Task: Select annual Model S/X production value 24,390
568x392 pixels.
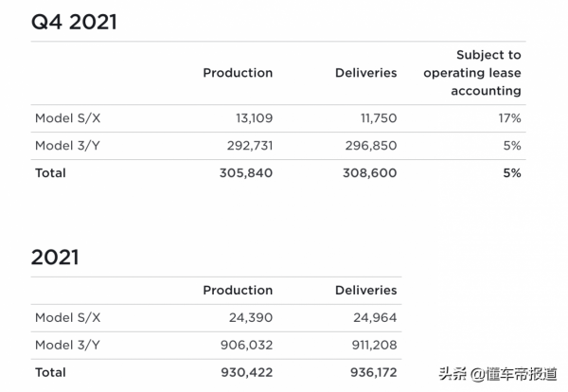Action: (x=247, y=318)
